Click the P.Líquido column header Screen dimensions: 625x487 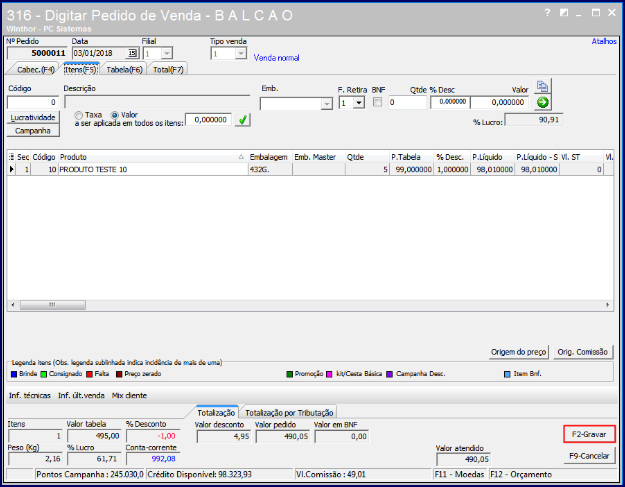pyautogui.click(x=492, y=157)
